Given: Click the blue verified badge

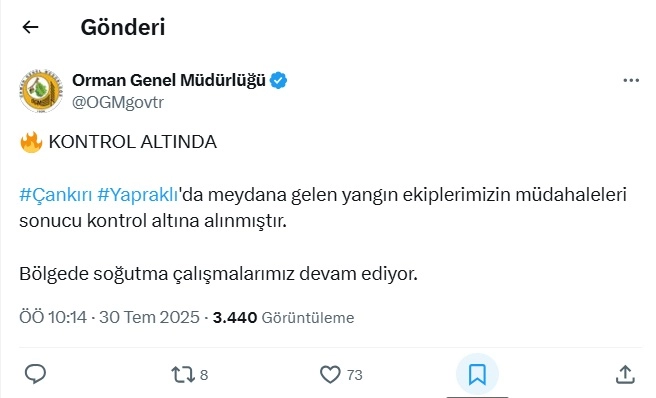Looking at the screenshot, I should click(278, 80).
